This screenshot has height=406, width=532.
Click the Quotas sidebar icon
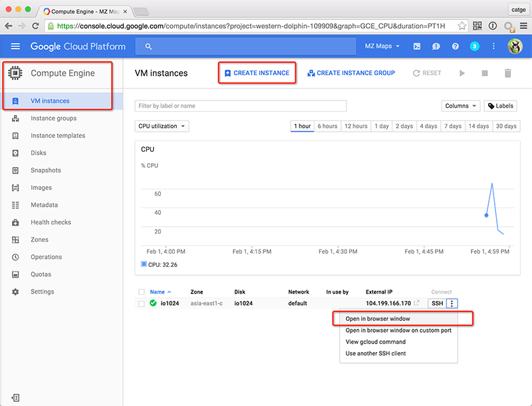point(15,274)
